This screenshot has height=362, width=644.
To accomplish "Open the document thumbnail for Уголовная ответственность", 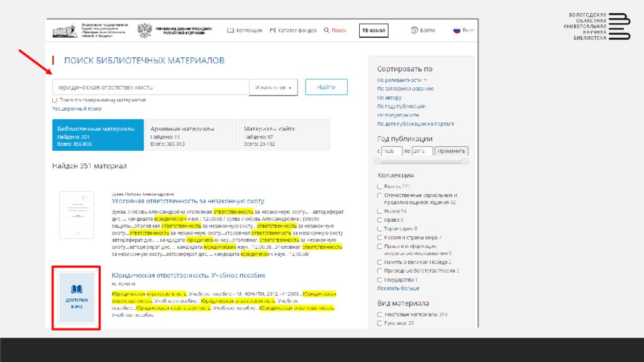I will 77,215.
